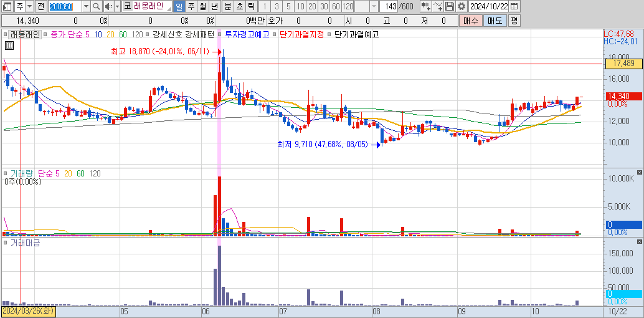Click the 최고 18,870 high annotation
This screenshot has height=318, width=644.
point(160,52)
